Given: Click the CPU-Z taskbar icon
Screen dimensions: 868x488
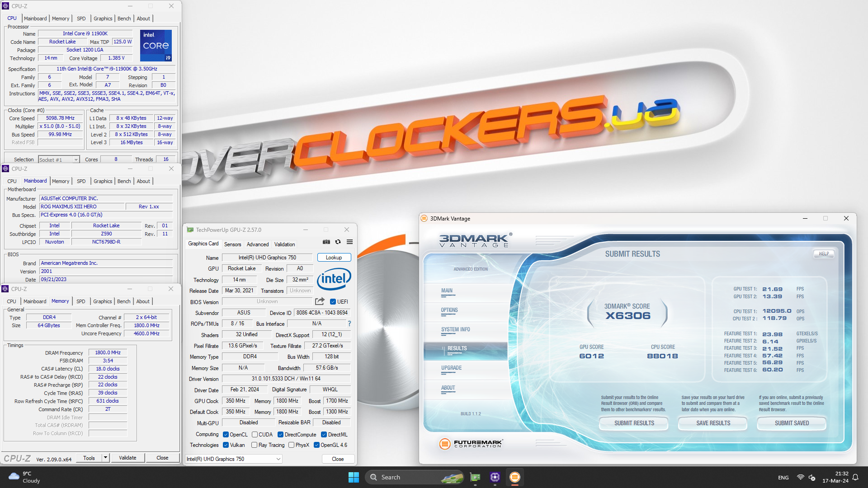Looking at the screenshot, I should point(495,477).
